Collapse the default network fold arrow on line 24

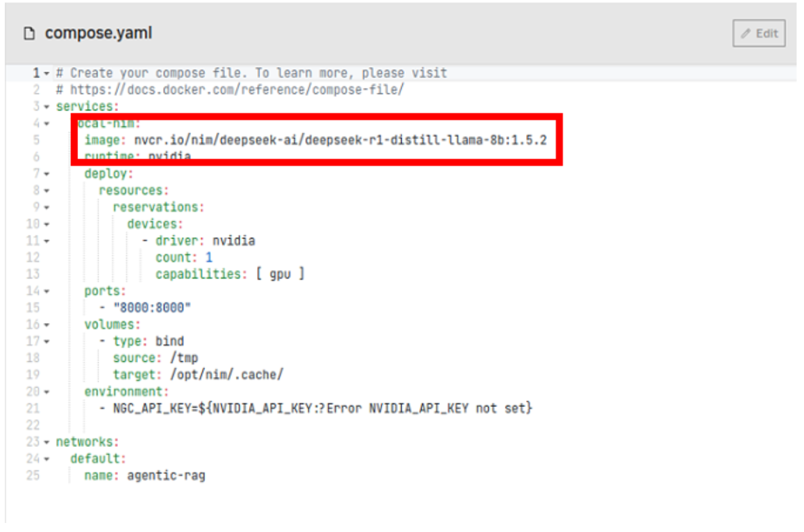46,458
